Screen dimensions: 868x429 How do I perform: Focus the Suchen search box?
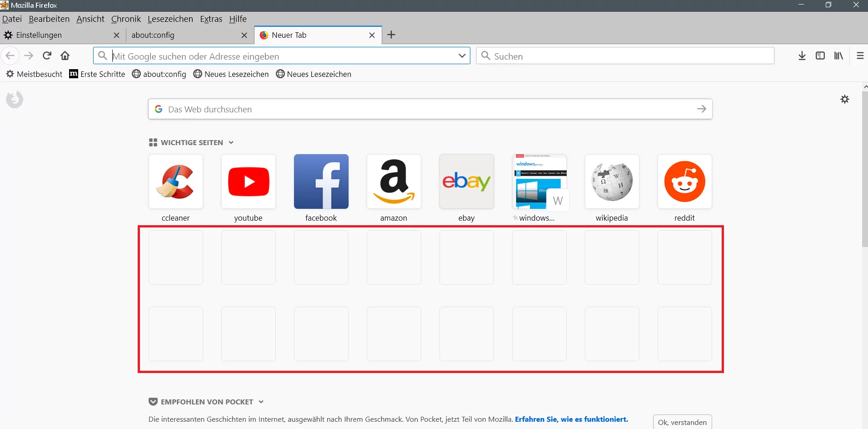pos(625,56)
